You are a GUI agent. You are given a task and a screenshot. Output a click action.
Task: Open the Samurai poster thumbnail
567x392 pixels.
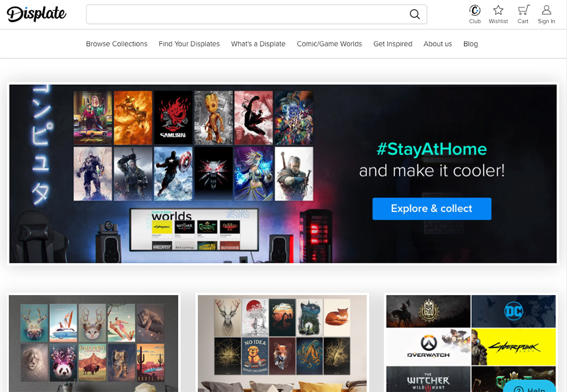(x=173, y=117)
